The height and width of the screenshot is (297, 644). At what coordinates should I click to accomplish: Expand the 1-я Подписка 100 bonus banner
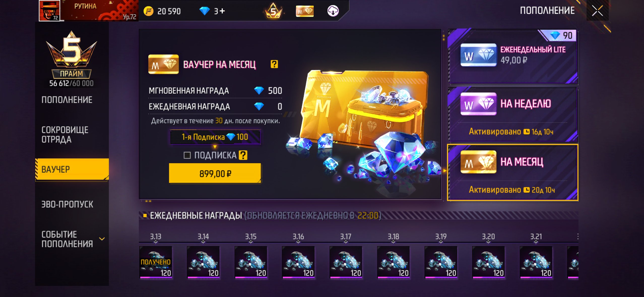(215, 137)
